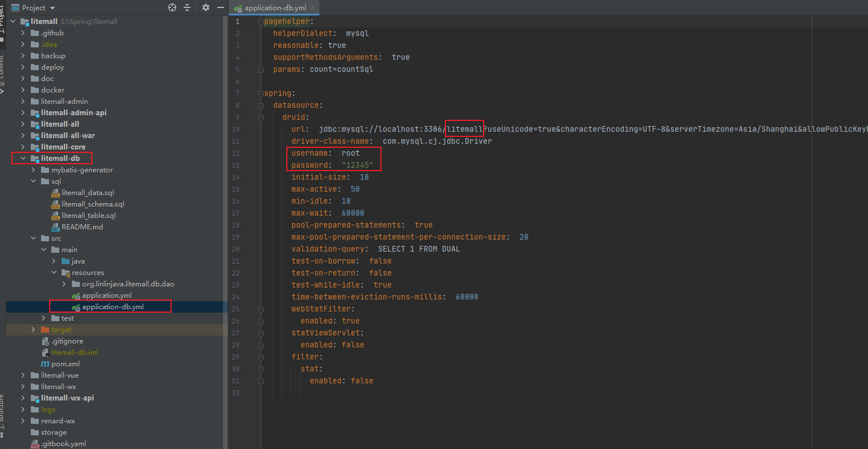Click the Select Opened File crosshair icon

pos(172,7)
